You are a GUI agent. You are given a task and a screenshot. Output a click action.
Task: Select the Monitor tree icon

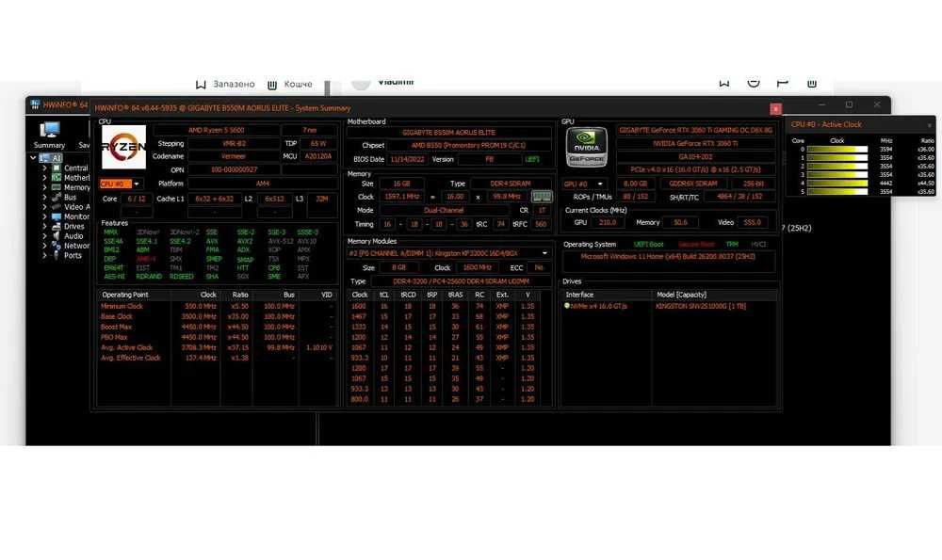(x=57, y=216)
